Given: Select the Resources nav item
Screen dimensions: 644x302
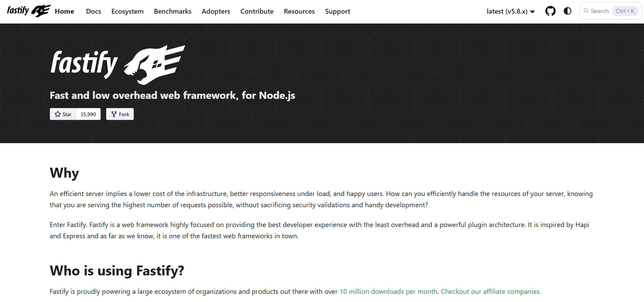Looking at the screenshot, I should click(x=299, y=11).
